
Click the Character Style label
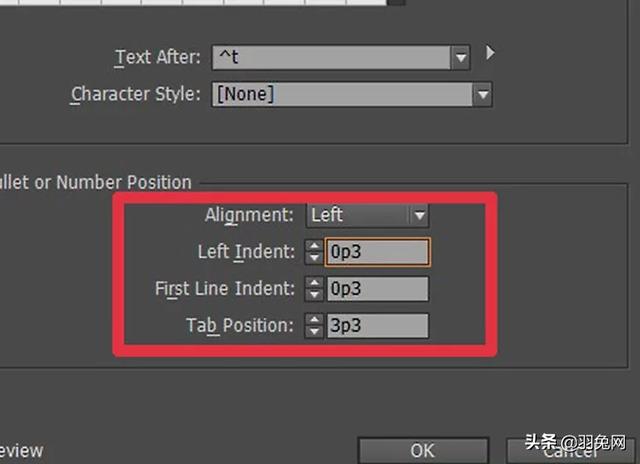pos(136,95)
